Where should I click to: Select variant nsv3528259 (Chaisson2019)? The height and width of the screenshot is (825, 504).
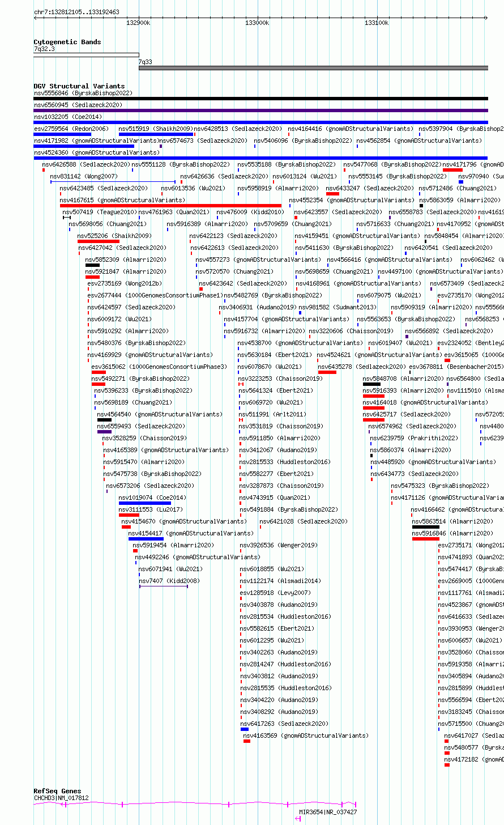point(144,438)
